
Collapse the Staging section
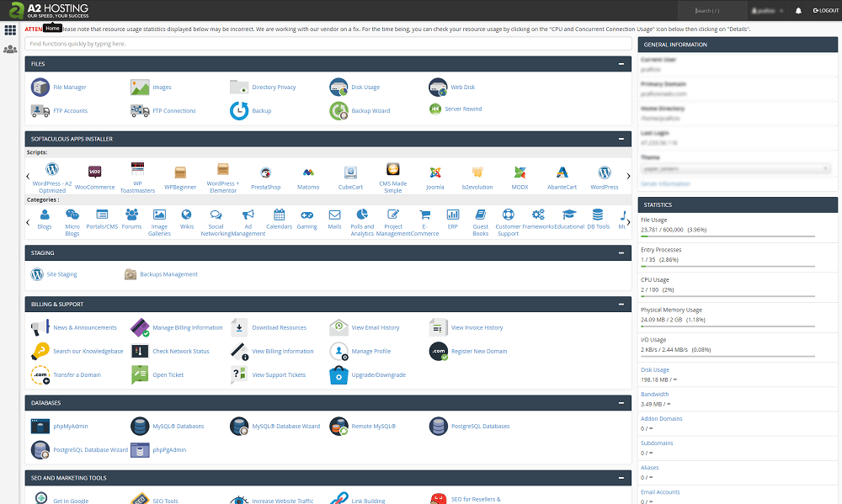point(621,252)
